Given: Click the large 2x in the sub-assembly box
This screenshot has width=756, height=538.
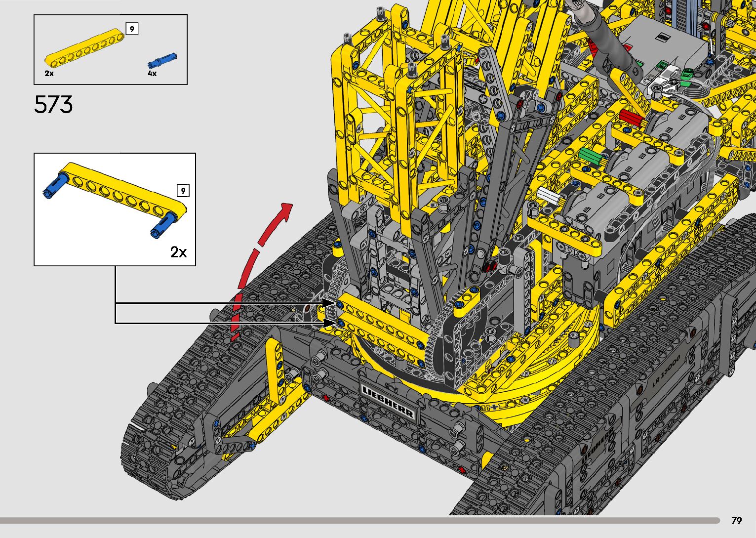Looking at the screenshot, I should tap(178, 252).
